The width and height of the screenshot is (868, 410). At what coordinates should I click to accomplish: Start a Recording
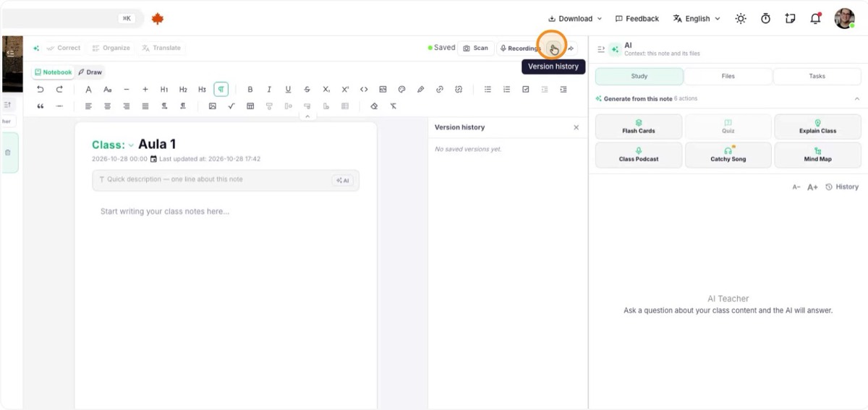click(520, 48)
